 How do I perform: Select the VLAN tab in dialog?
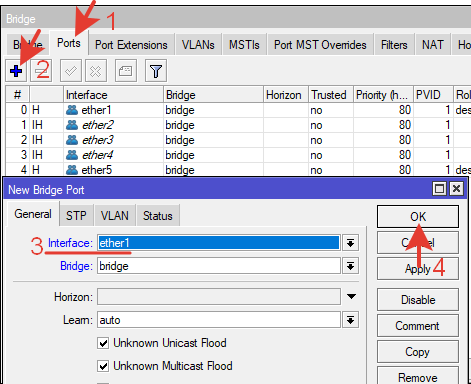[115, 216]
